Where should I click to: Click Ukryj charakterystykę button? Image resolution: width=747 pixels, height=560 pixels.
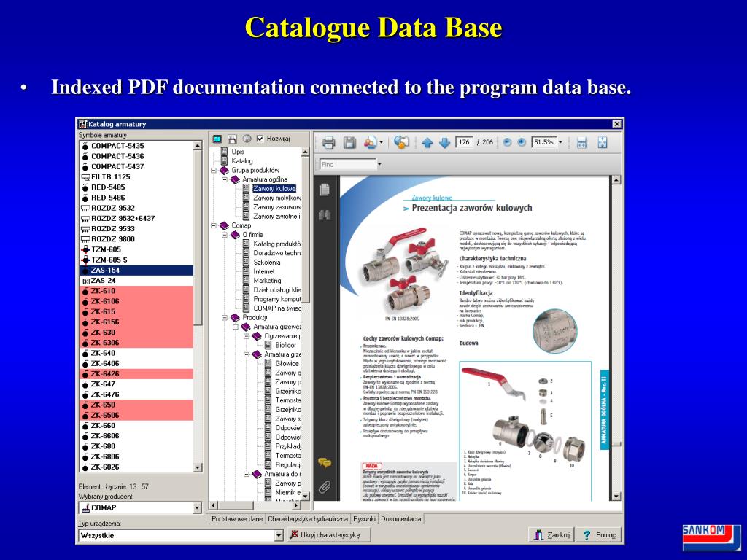(329, 535)
